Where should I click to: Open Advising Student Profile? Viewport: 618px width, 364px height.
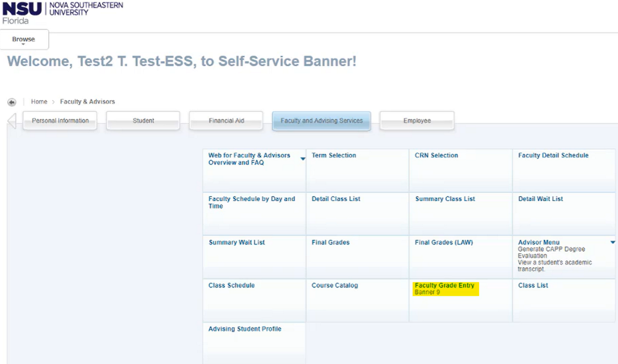pyautogui.click(x=245, y=329)
